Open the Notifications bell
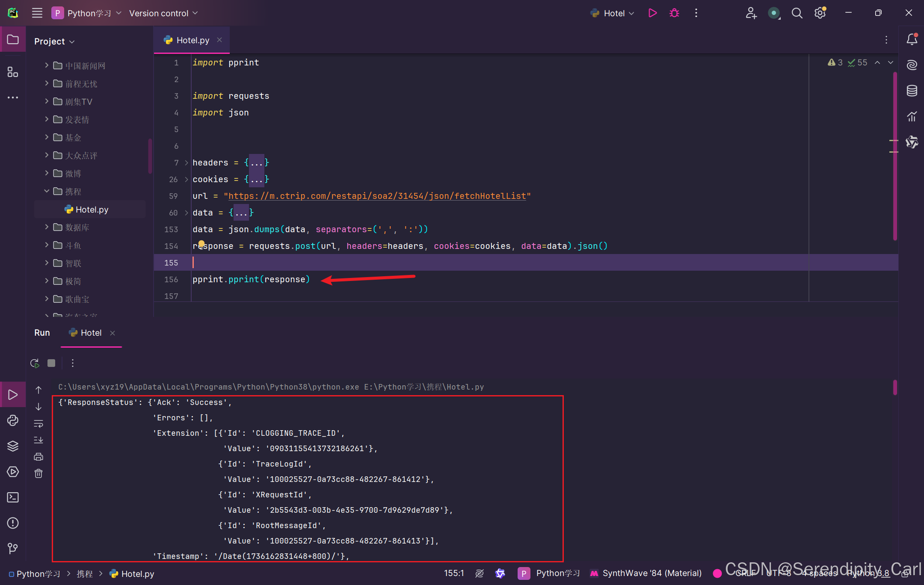The width and height of the screenshot is (924, 585). coord(912,39)
